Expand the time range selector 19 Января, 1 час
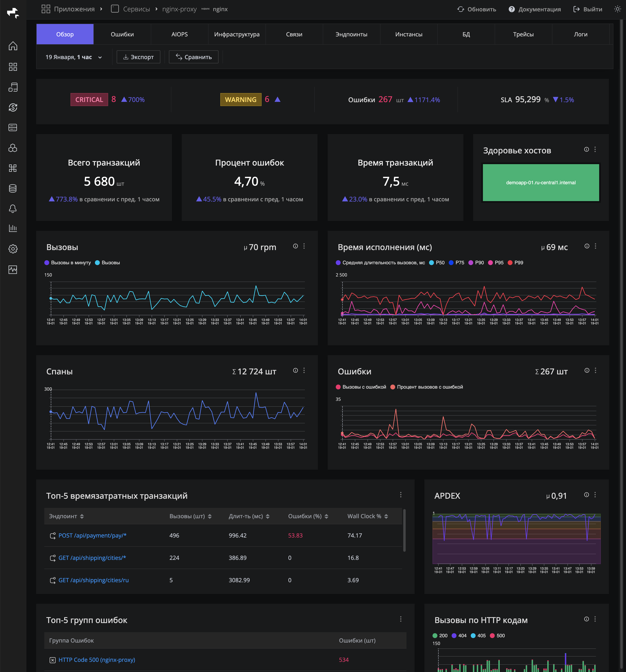This screenshot has width=626, height=672. (x=73, y=57)
